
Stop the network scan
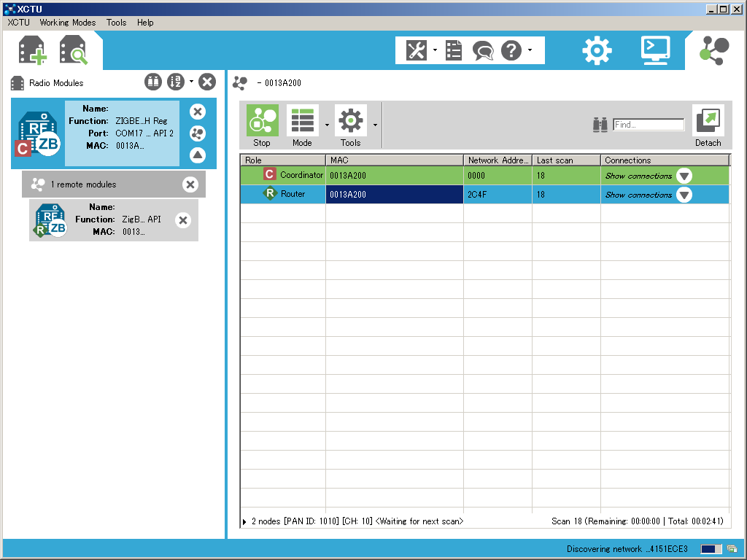(x=262, y=126)
